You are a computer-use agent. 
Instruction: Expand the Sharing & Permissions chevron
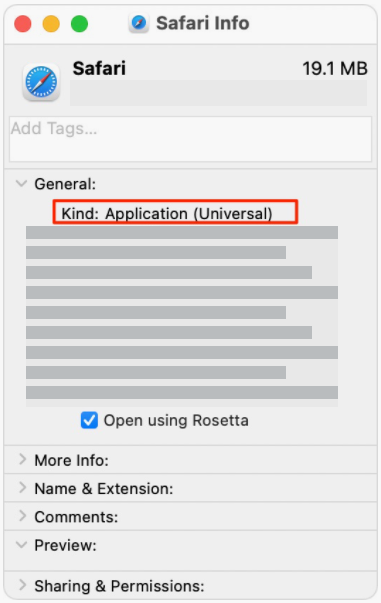pyautogui.click(x=23, y=585)
